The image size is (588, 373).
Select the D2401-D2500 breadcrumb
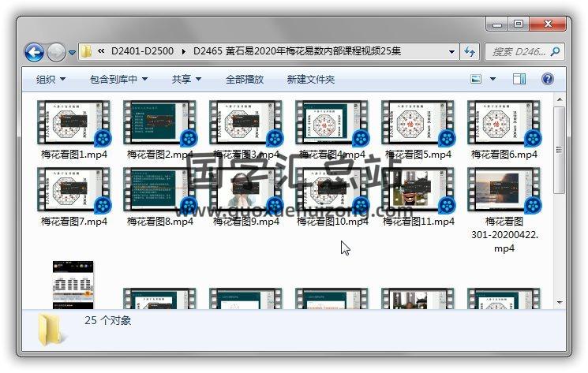click(143, 51)
